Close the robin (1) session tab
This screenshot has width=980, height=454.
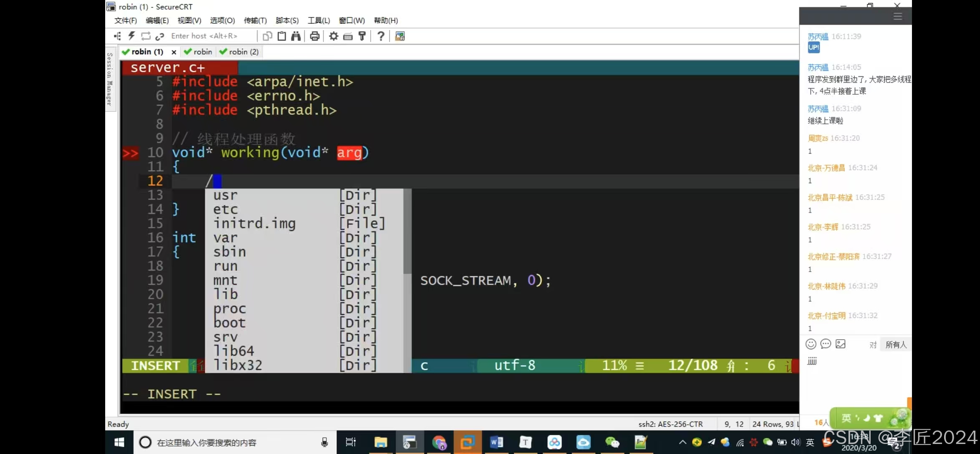[174, 52]
